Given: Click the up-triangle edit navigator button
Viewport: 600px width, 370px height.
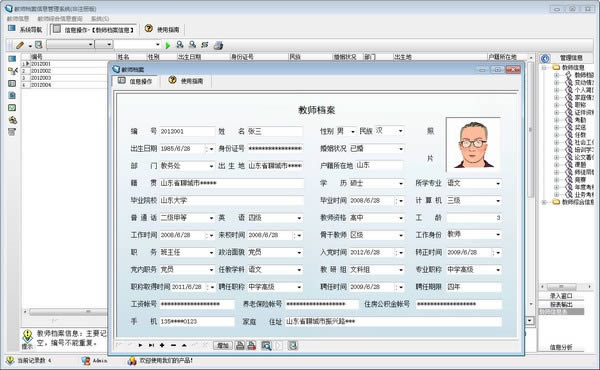Looking at the screenshot, I should [x=184, y=346].
